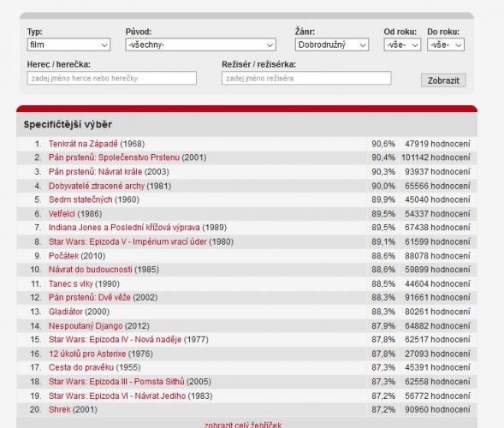The width and height of the screenshot is (504, 428).
Task: Open 12 úkolů pro Asterixe link
Action: coord(87,354)
